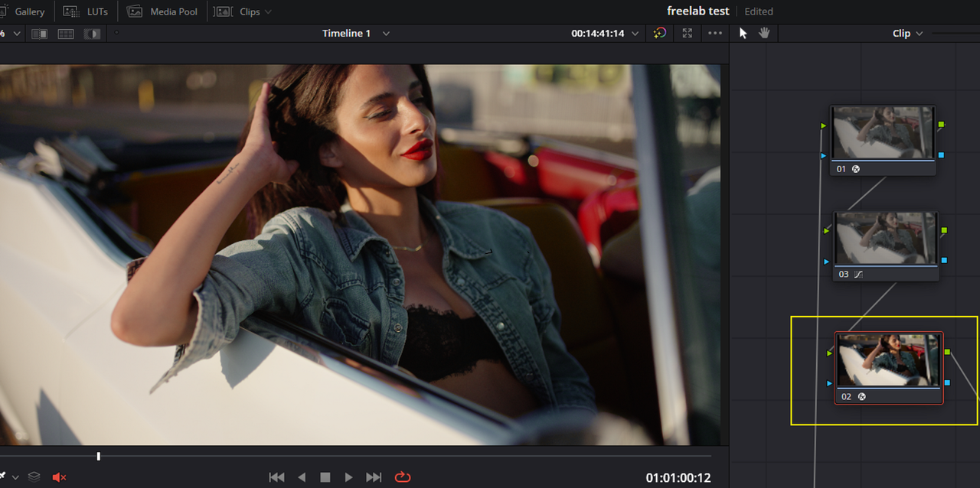
Task: Select node 03 thumbnail
Action: coord(886,239)
